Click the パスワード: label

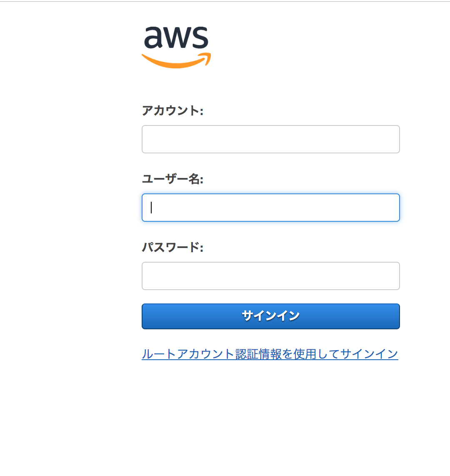click(x=172, y=248)
